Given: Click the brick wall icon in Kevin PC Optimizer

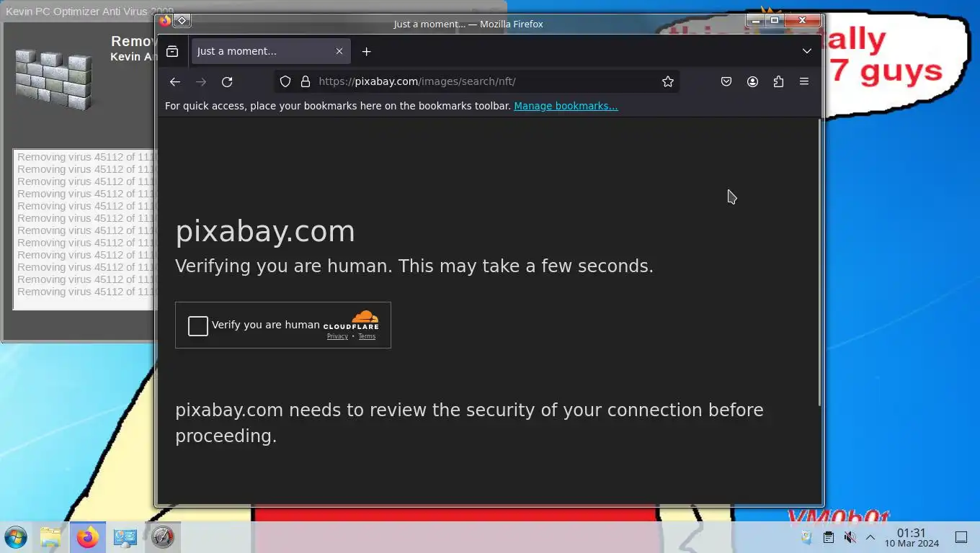Looking at the screenshot, I should click(x=54, y=79).
